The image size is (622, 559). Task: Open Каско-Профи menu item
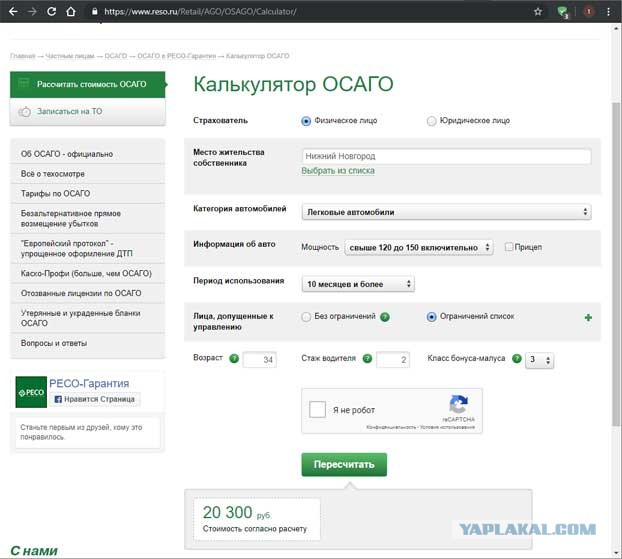coord(88,273)
